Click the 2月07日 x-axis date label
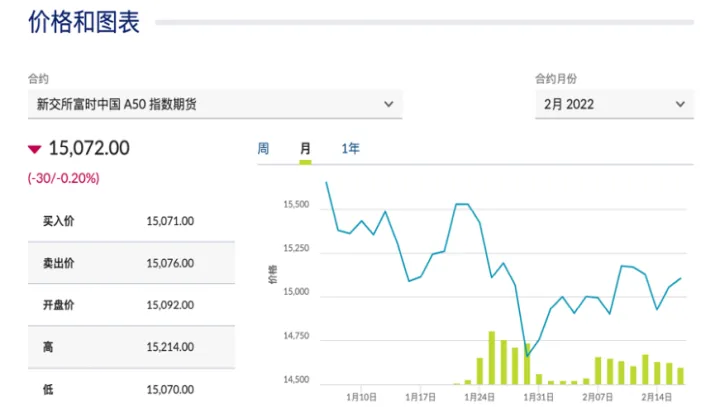 597,397
